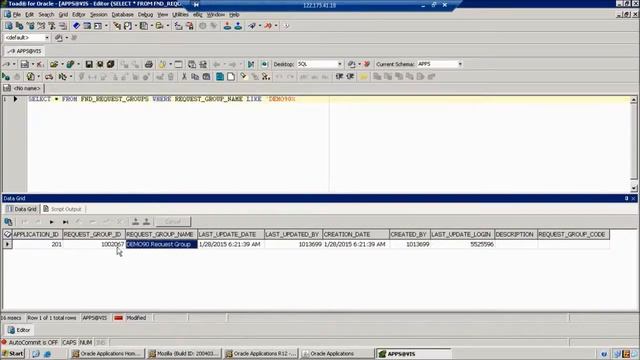Image resolution: width=640 pixels, height=360 pixels.
Task: Expand the open file dropdown arrow
Action: (62, 64)
